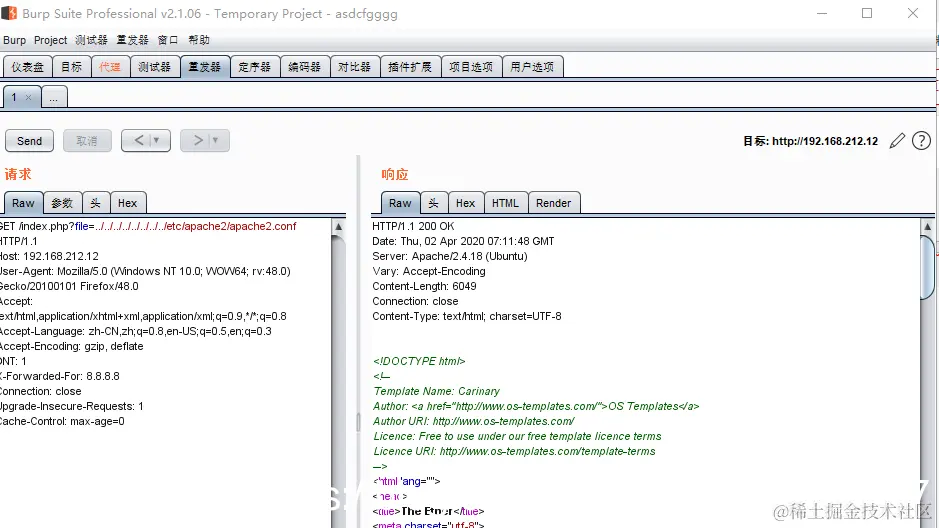
Task: Click the Accept-Encoding: gzip, deflate line
Action: 71,347
